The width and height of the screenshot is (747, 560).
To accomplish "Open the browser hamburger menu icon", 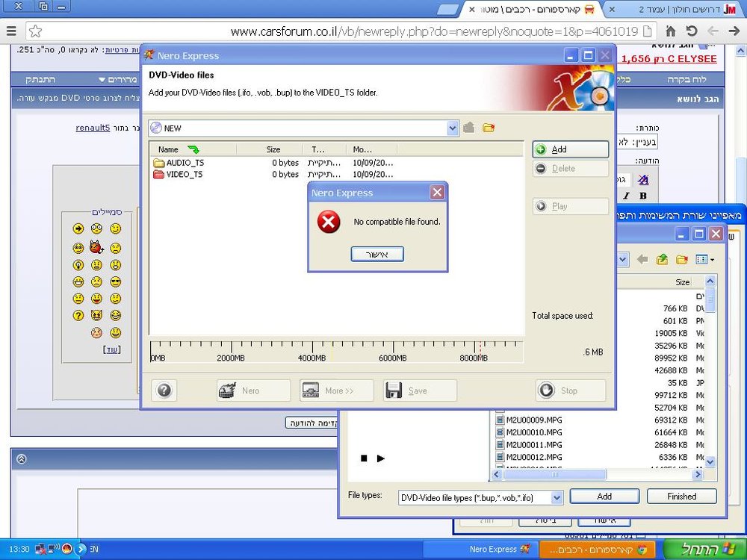I will point(11,31).
